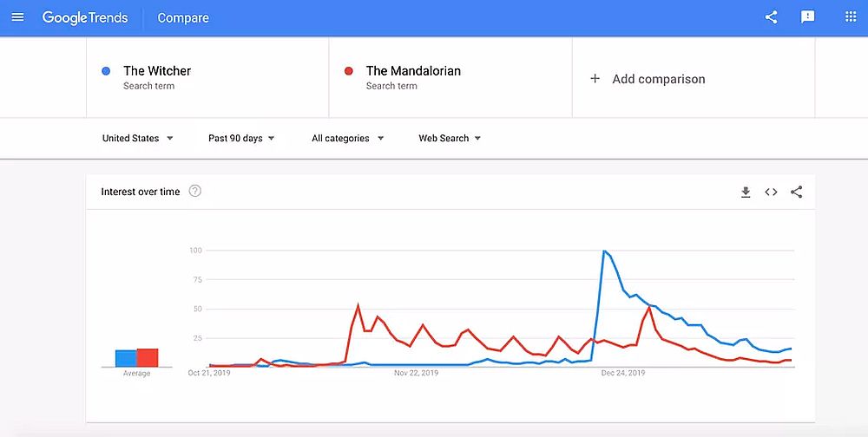Open the Web Search type dropdown
The image size is (868, 437).
tap(450, 138)
